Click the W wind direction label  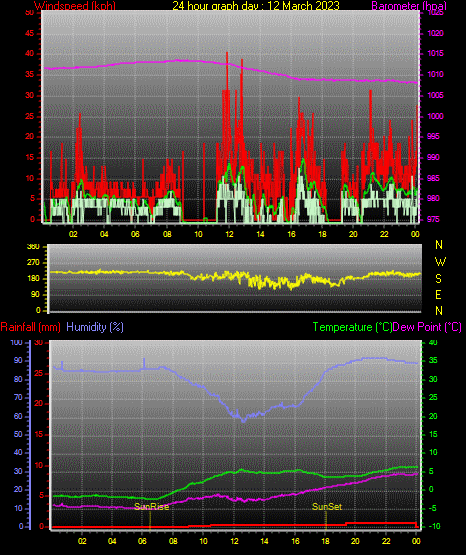[x=440, y=262]
